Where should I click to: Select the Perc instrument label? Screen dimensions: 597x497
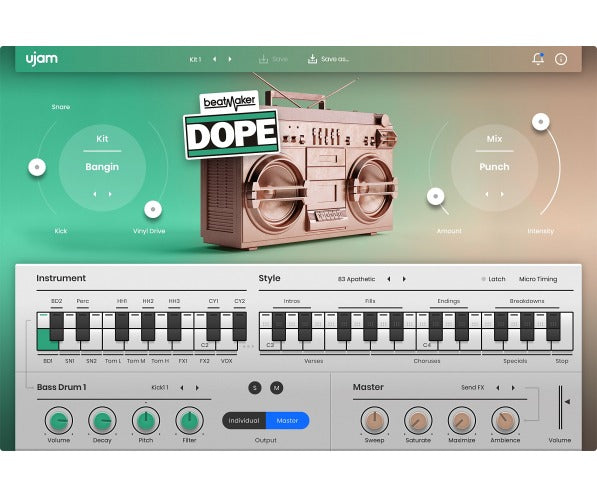(83, 301)
